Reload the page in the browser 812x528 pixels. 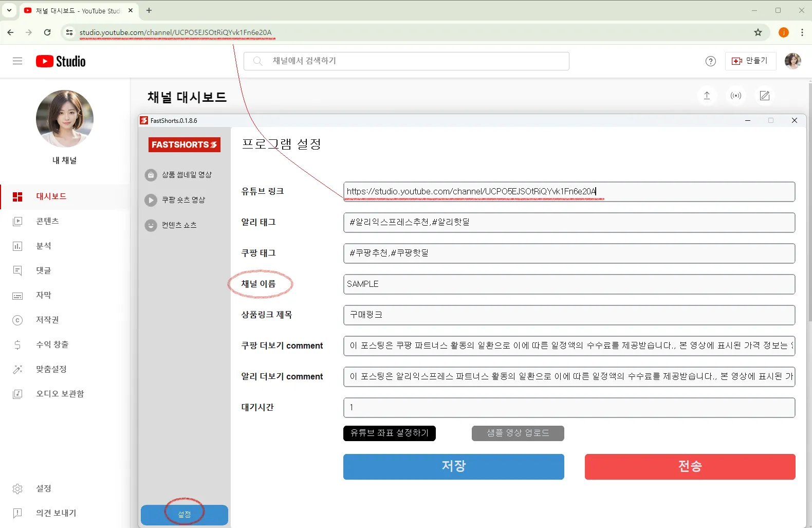(47, 32)
